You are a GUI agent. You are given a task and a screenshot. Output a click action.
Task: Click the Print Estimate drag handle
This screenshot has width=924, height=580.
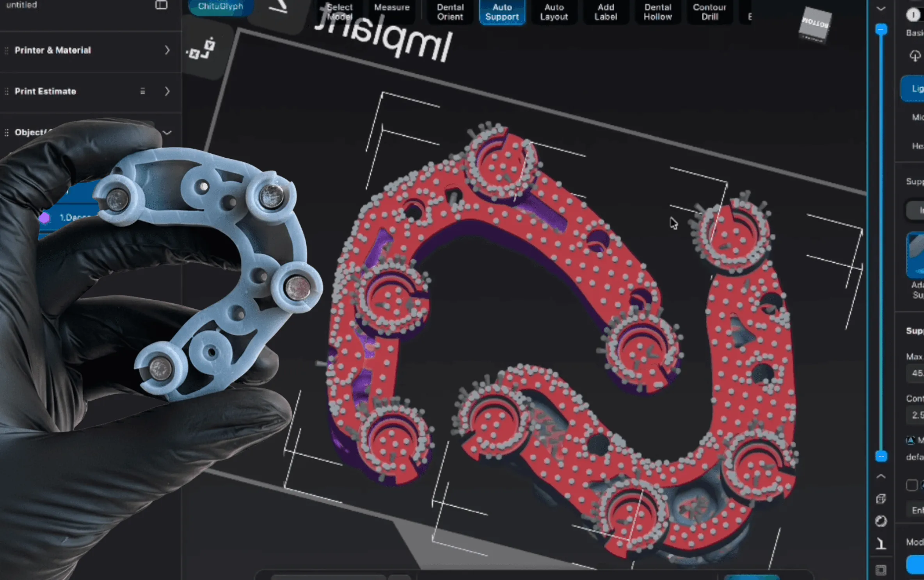point(6,91)
